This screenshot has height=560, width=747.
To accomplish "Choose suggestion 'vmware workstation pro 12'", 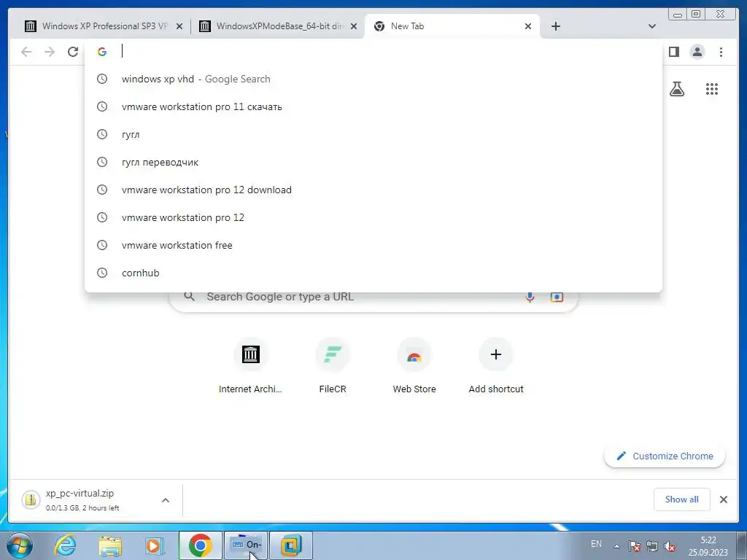I will (373, 217).
